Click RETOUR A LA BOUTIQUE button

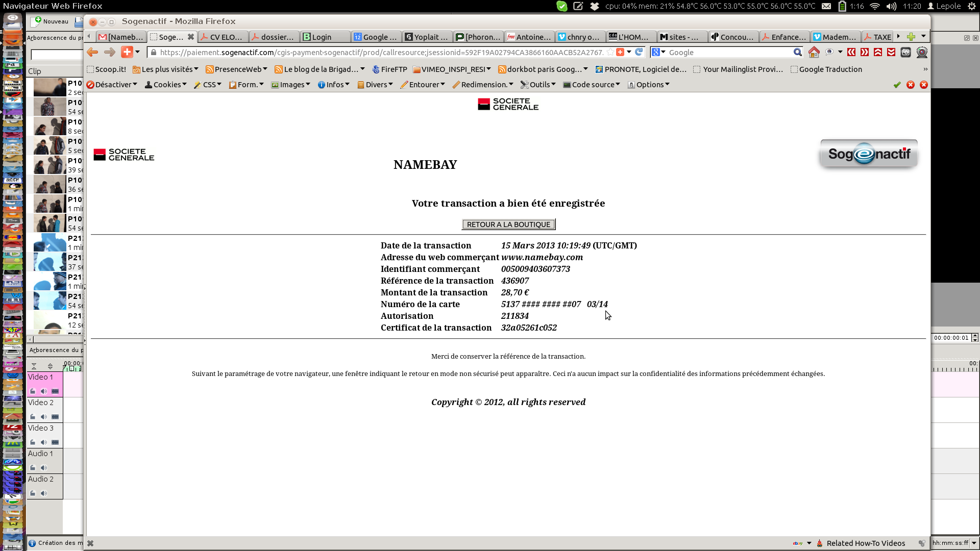click(x=508, y=224)
